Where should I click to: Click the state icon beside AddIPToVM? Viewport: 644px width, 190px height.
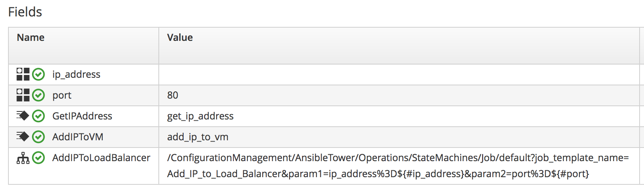[23, 137]
